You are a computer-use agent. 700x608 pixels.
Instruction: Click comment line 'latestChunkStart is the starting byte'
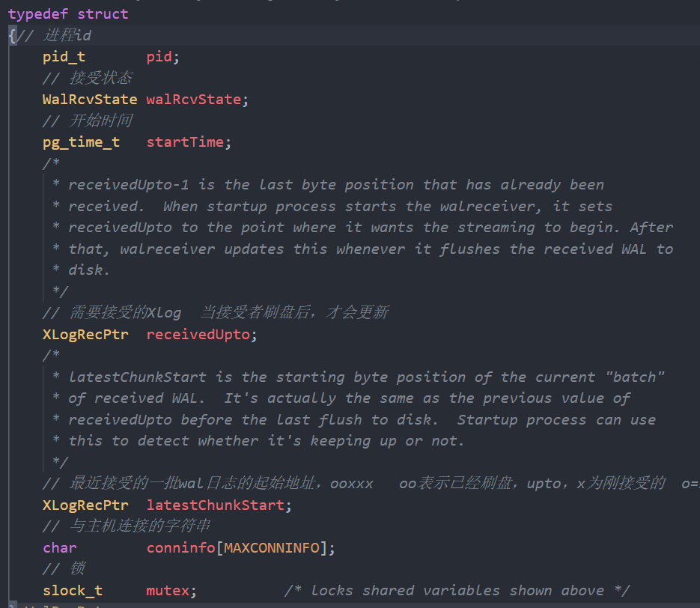pyautogui.click(x=359, y=377)
